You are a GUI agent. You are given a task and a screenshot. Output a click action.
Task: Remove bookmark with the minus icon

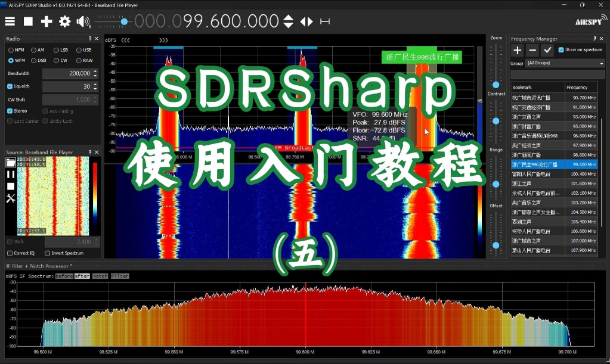532,50
